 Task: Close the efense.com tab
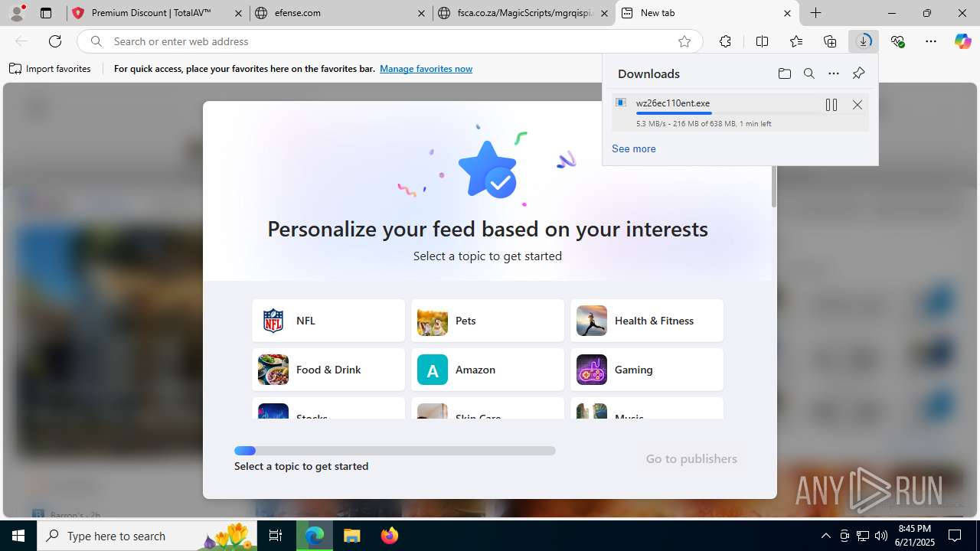[422, 13]
